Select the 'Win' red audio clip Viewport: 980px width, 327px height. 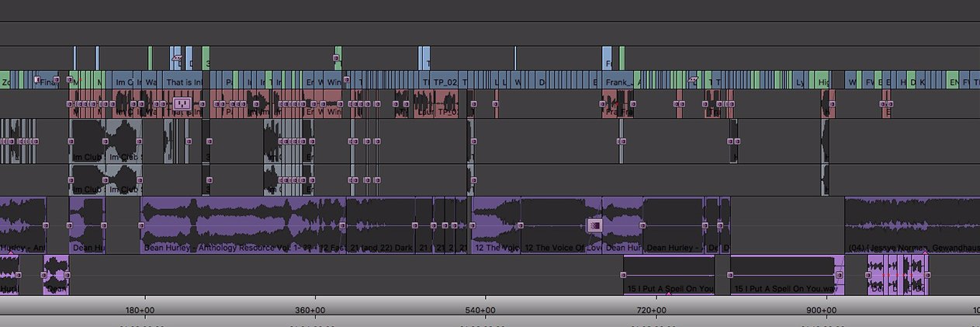334,104
